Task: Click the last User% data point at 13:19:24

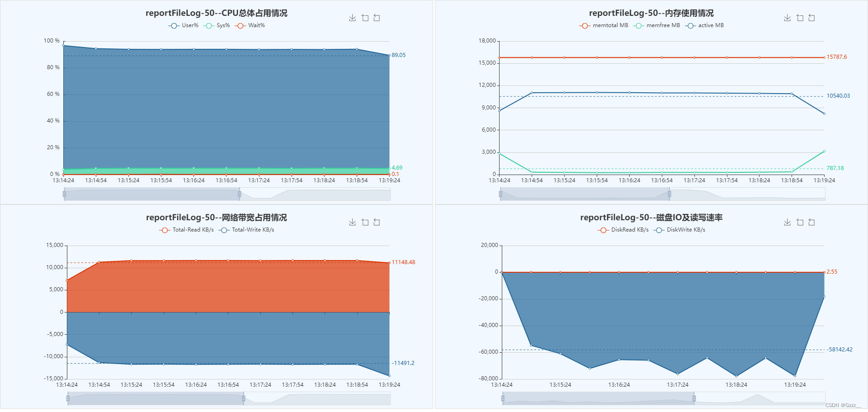Action: (x=389, y=56)
